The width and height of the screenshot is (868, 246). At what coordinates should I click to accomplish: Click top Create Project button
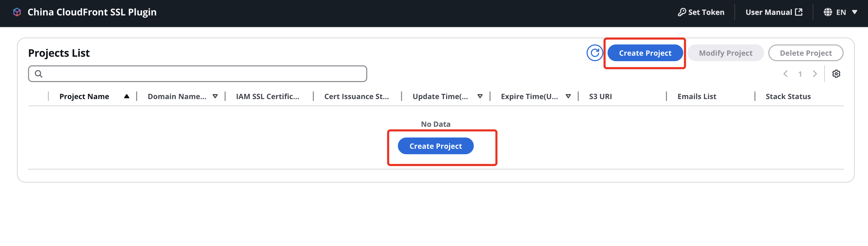point(645,53)
